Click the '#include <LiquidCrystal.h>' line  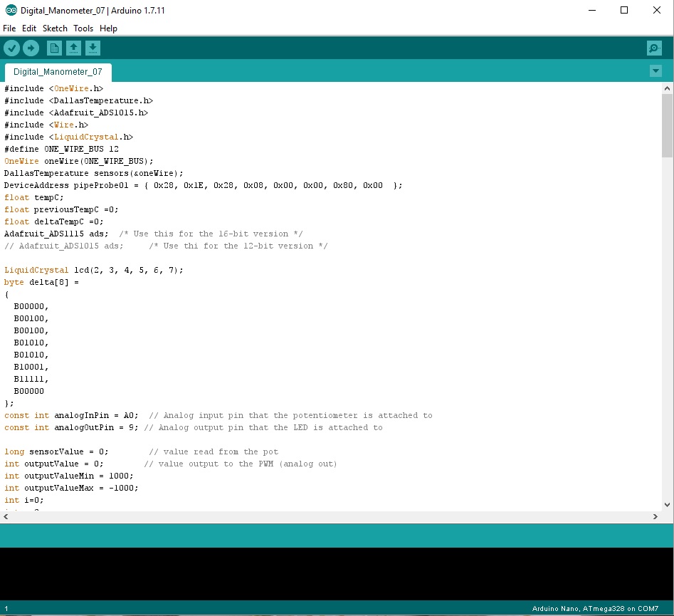point(69,137)
